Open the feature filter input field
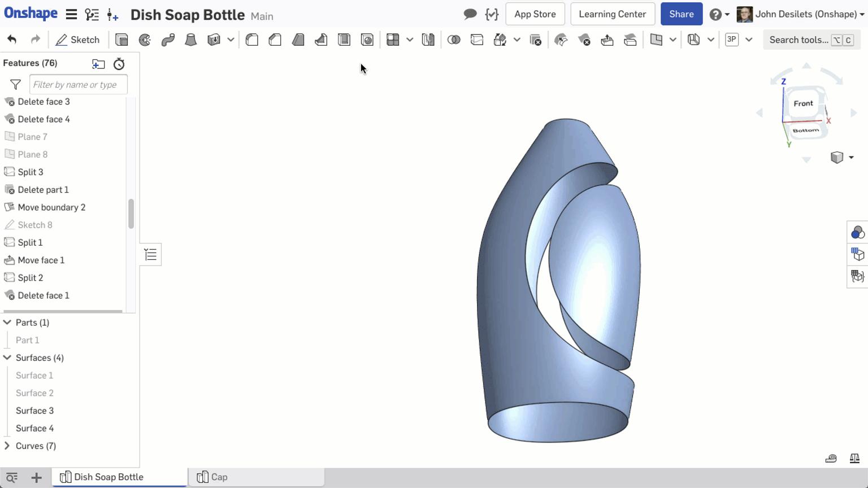Screen dimensions: 868x488 click(x=78, y=84)
